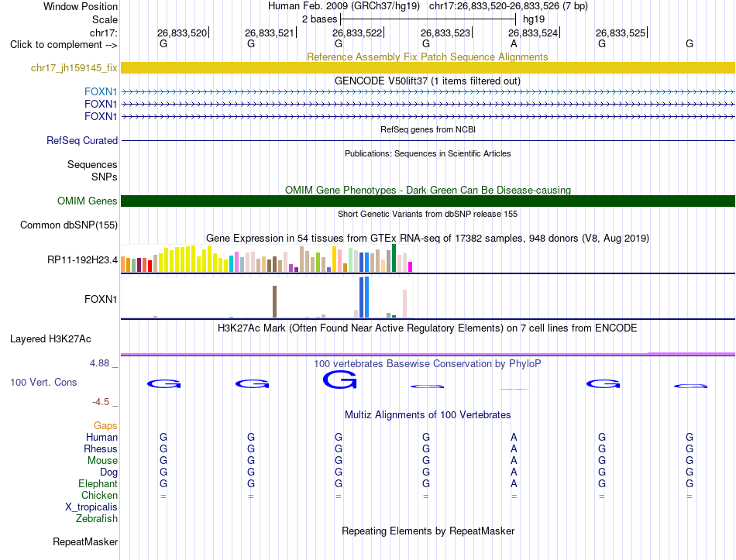Click Human row label in alignment

[x=101, y=437]
